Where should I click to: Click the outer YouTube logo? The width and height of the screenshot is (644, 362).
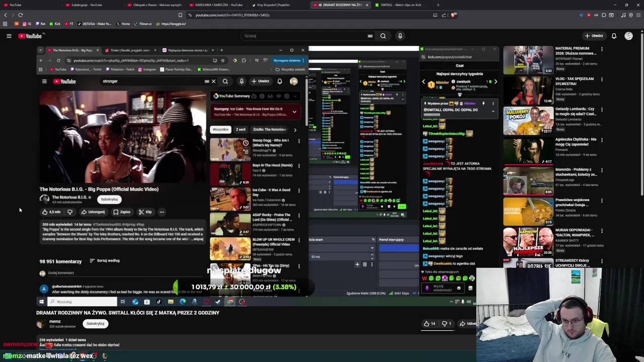click(x=30, y=36)
